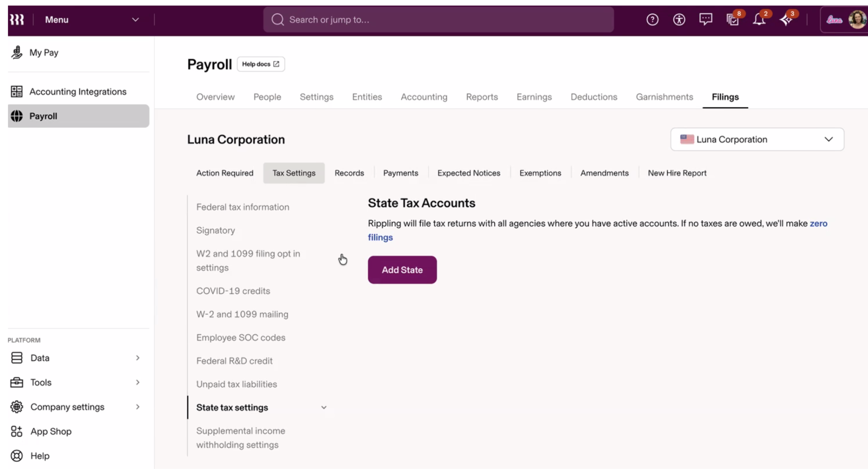Image resolution: width=868 pixels, height=469 pixels.
Task: Open the Help docs link
Action: click(x=261, y=64)
